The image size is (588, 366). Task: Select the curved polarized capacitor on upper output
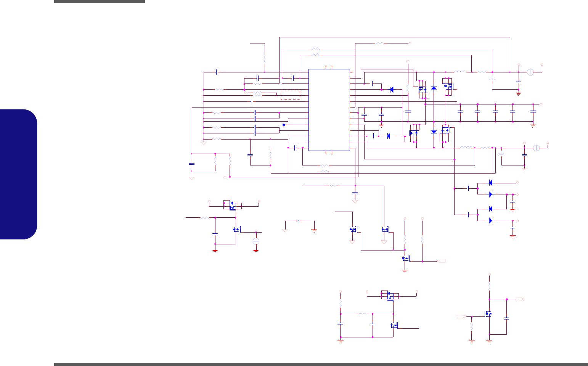point(492,80)
